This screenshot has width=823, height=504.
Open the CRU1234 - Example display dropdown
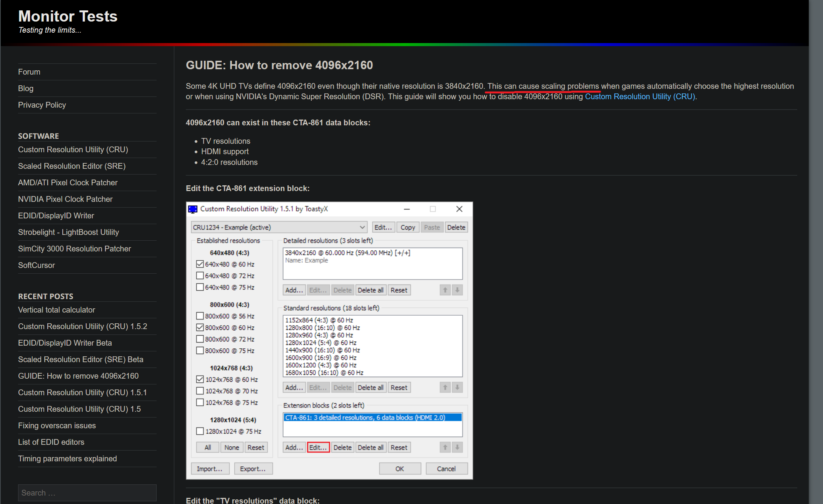pos(279,227)
